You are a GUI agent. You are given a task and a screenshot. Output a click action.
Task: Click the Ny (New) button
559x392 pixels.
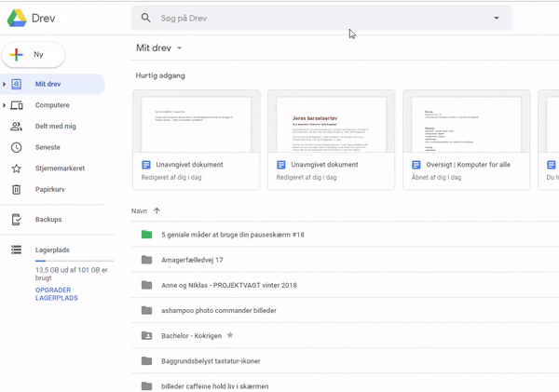coord(34,55)
